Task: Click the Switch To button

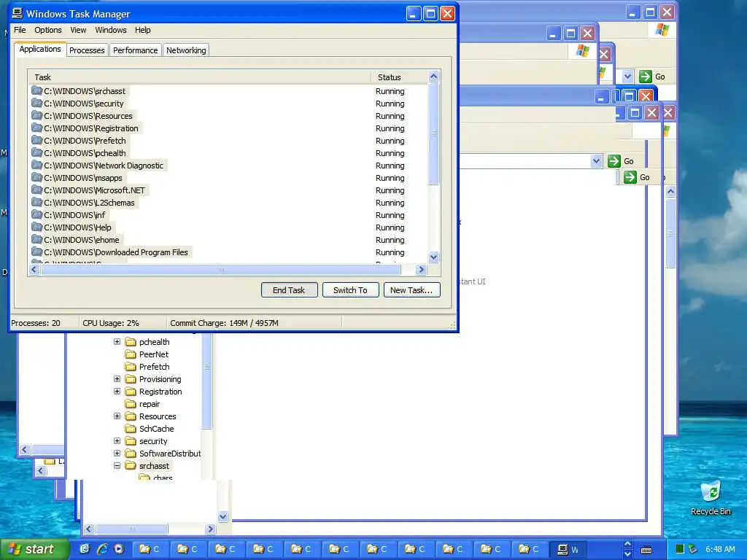Action: point(351,290)
